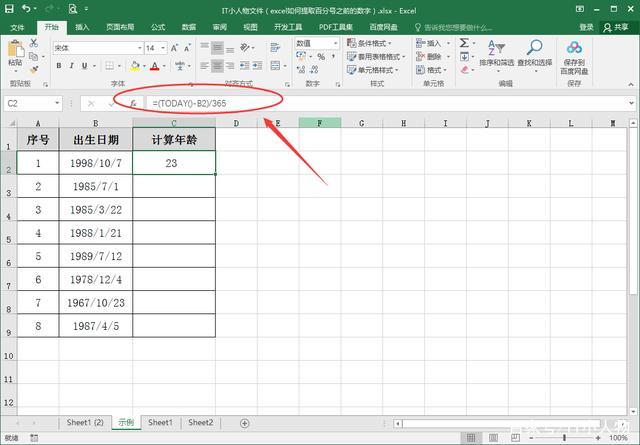Toggle Bold formatting
This screenshot has height=445, width=640.
click(59, 65)
